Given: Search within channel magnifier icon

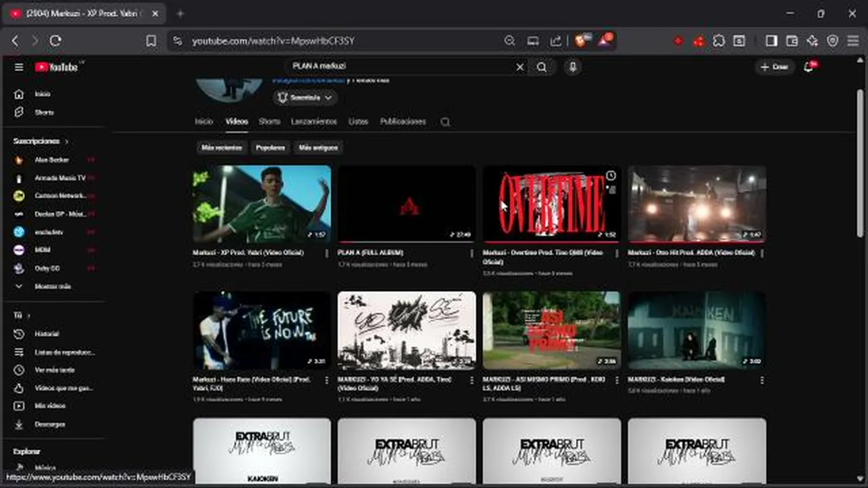Looking at the screenshot, I should tap(445, 122).
